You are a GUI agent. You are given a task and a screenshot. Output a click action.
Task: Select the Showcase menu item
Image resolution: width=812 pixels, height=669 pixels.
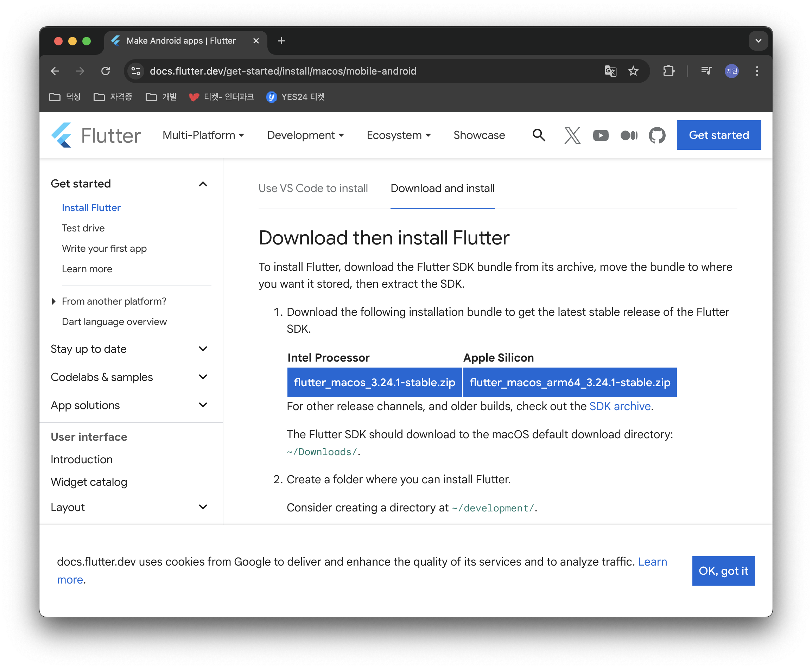tap(479, 135)
